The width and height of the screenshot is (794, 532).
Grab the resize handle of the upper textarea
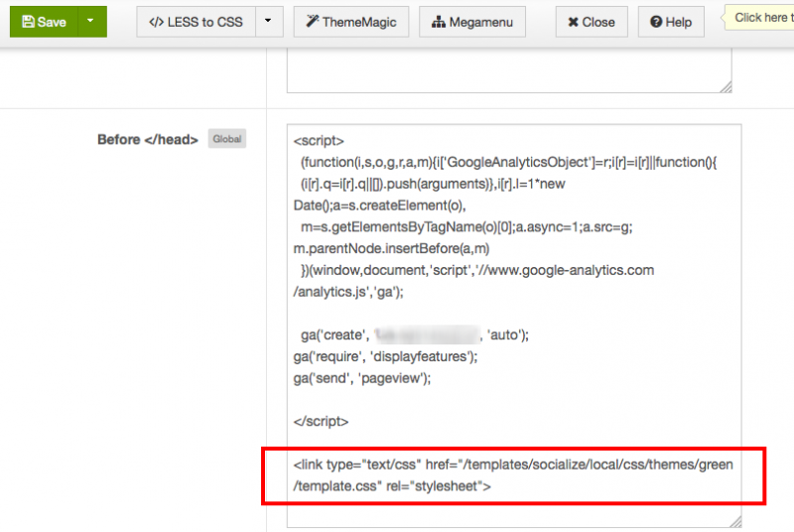[x=726, y=86]
